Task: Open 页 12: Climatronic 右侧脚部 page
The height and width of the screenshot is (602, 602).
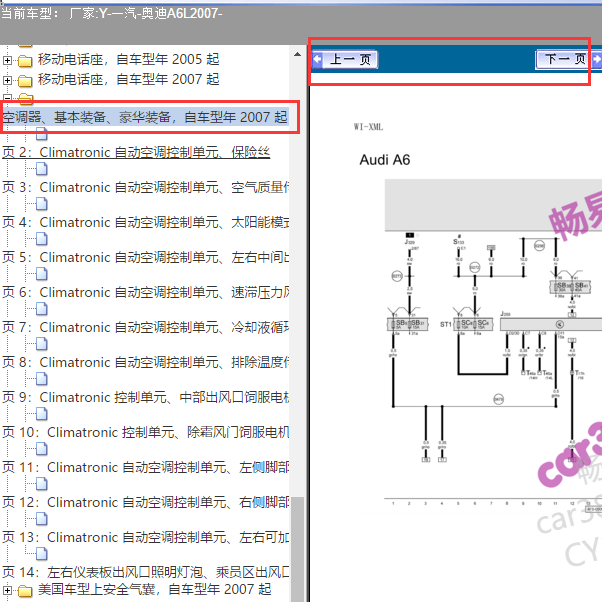Action: pyautogui.click(x=146, y=502)
